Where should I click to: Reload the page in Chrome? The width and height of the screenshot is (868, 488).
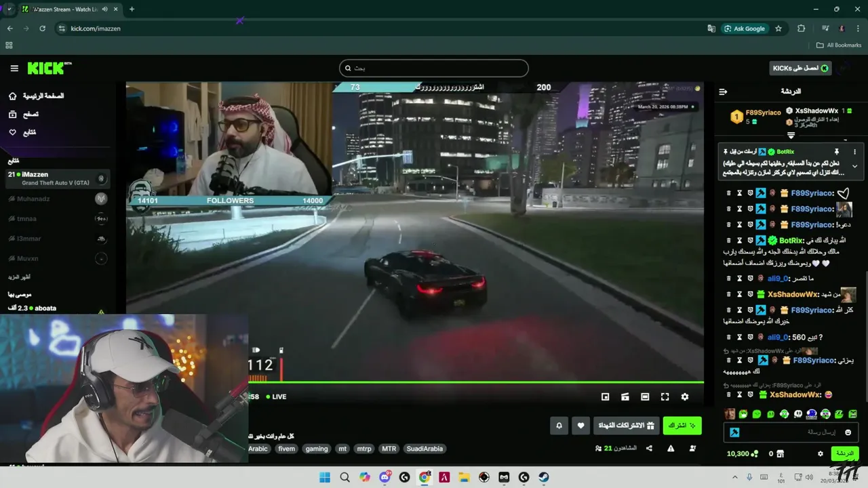(x=43, y=28)
